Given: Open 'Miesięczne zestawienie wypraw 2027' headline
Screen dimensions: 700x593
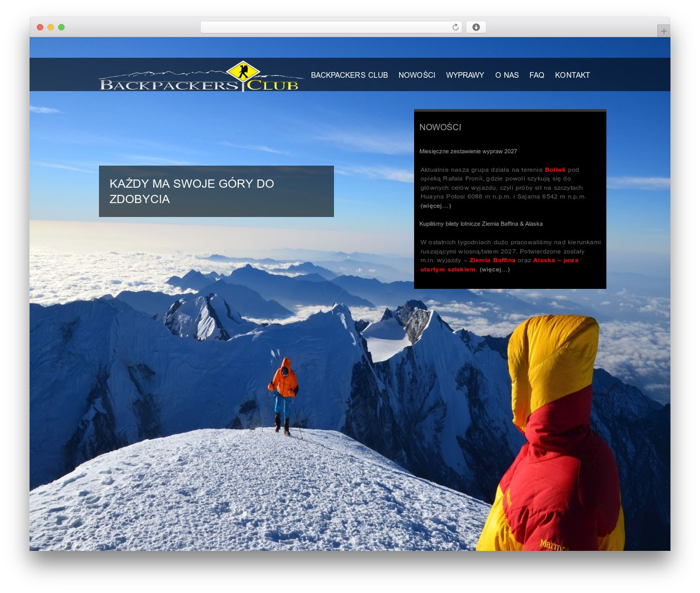Looking at the screenshot, I should tap(468, 151).
